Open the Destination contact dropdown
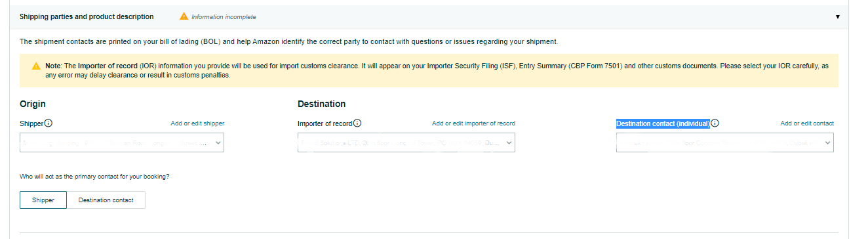868x239 pixels. [x=725, y=142]
